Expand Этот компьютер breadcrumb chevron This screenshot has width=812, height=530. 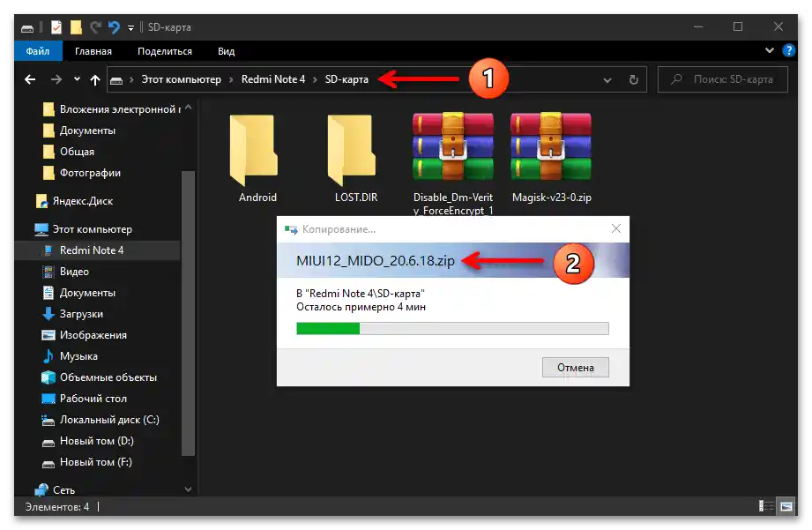coord(231,79)
